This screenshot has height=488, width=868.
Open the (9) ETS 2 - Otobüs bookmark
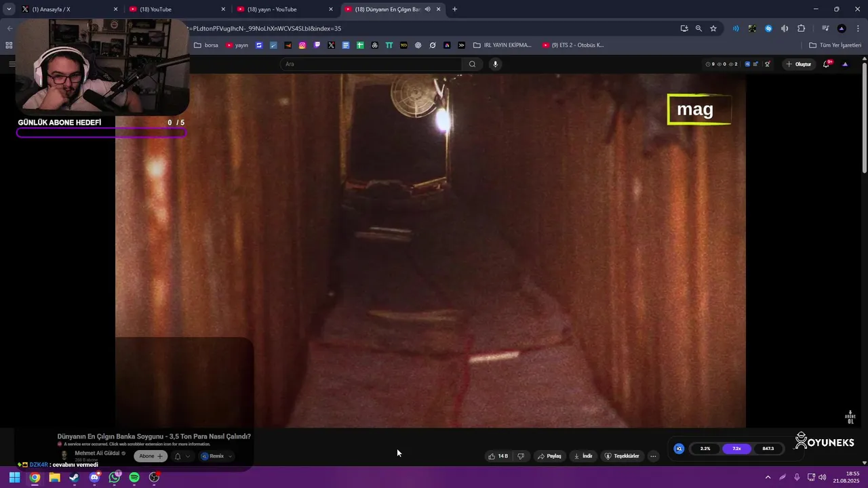tap(573, 45)
